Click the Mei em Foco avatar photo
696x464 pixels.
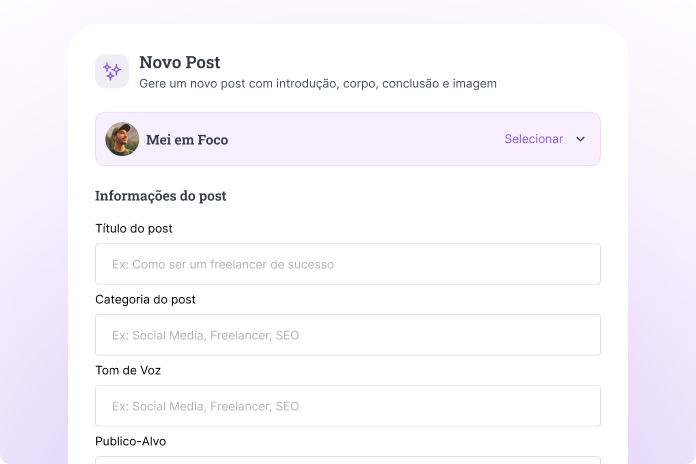pos(122,139)
